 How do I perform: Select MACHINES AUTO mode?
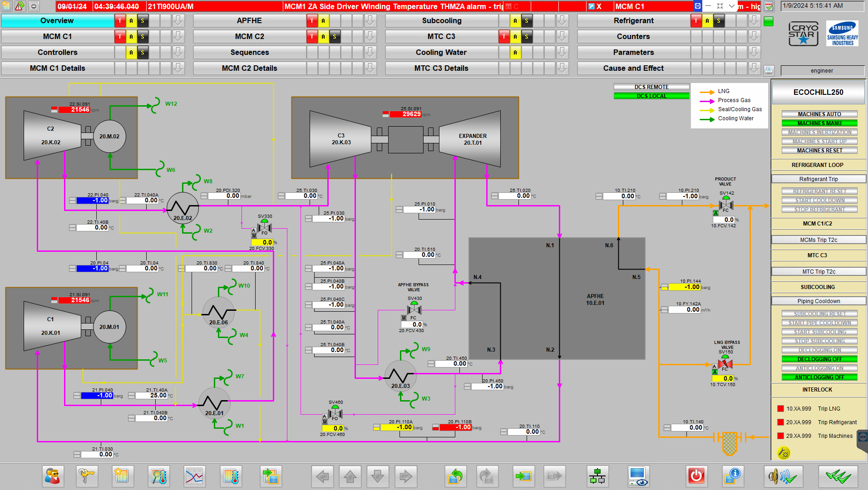pyautogui.click(x=819, y=114)
